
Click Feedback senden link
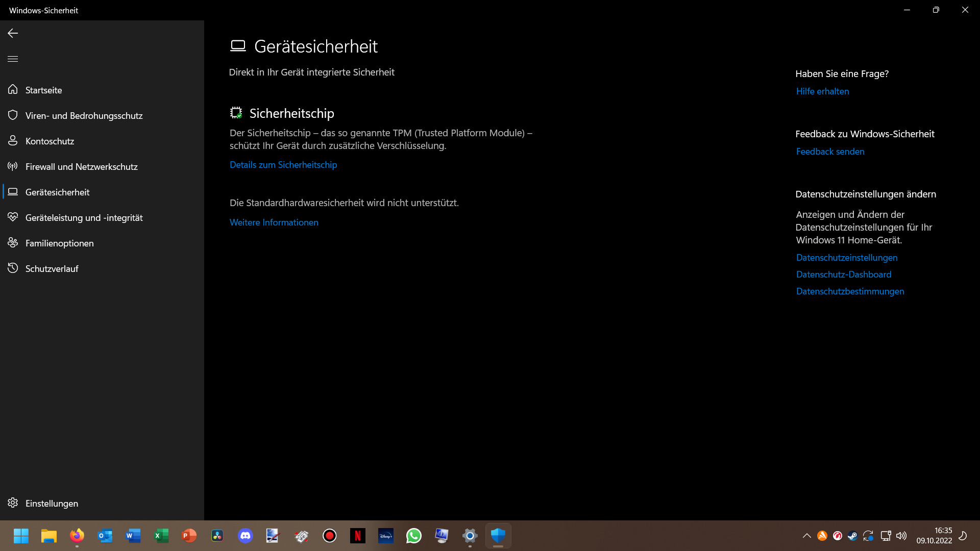tap(830, 152)
